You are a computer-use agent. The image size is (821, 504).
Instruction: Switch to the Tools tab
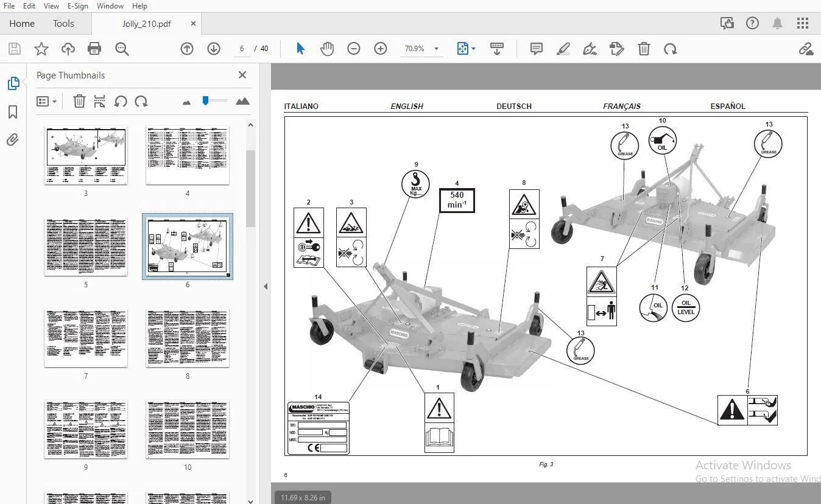[x=63, y=24]
